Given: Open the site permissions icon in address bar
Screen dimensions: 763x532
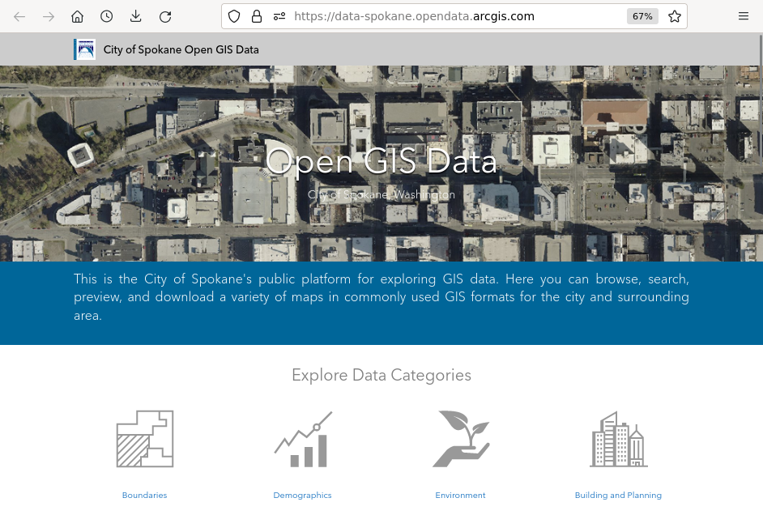Looking at the screenshot, I should (279, 16).
